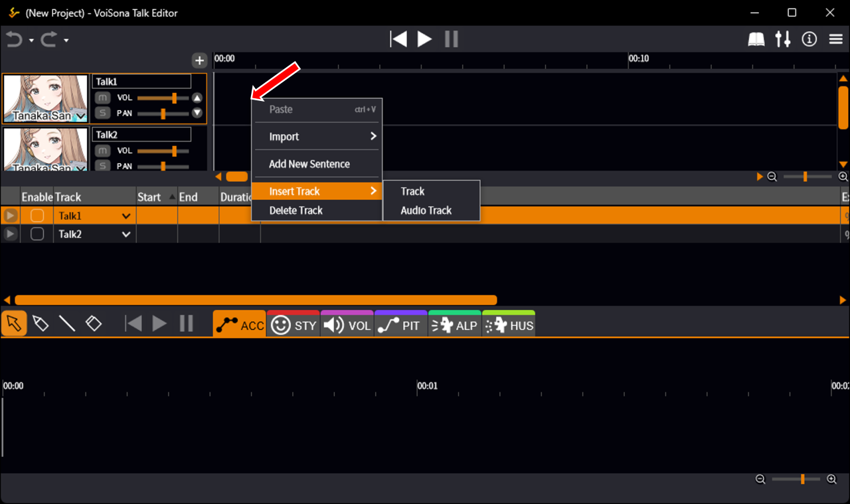The height and width of the screenshot is (504, 850).
Task: Play the project from the top transport
Action: [x=425, y=39]
